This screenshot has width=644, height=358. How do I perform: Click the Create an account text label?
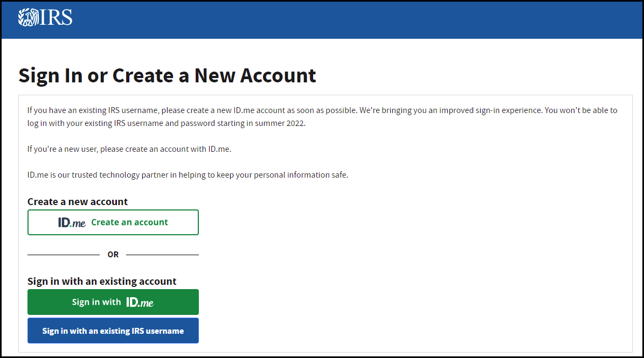(129, 222)
